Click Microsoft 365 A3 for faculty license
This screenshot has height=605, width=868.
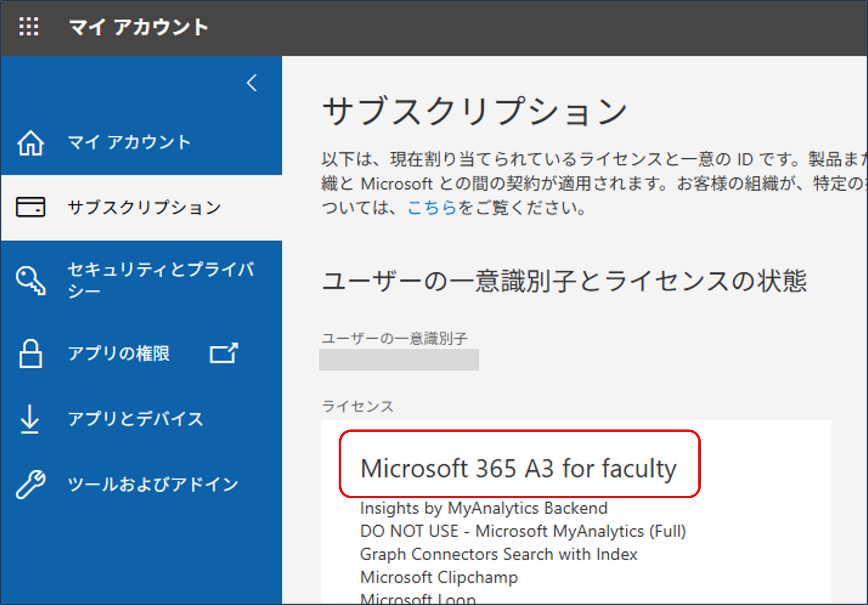click(518, 469)
